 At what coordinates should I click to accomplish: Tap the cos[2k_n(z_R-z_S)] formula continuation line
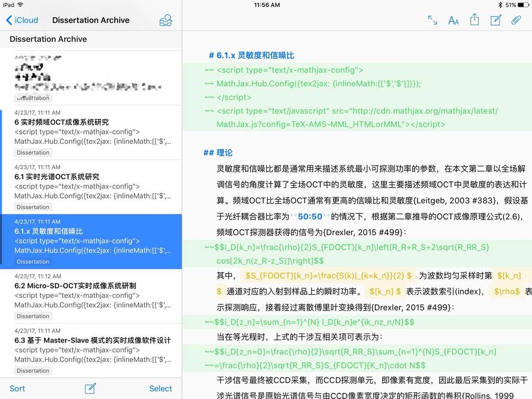270,261
